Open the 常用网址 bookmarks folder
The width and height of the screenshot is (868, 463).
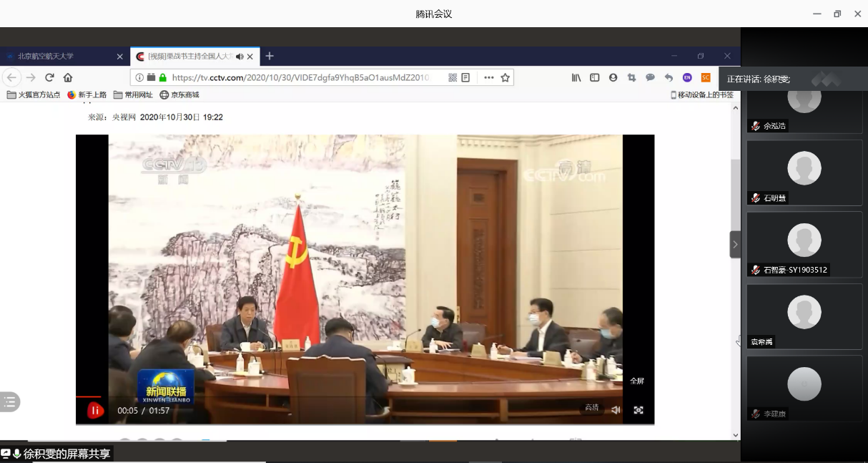(133, 94)
